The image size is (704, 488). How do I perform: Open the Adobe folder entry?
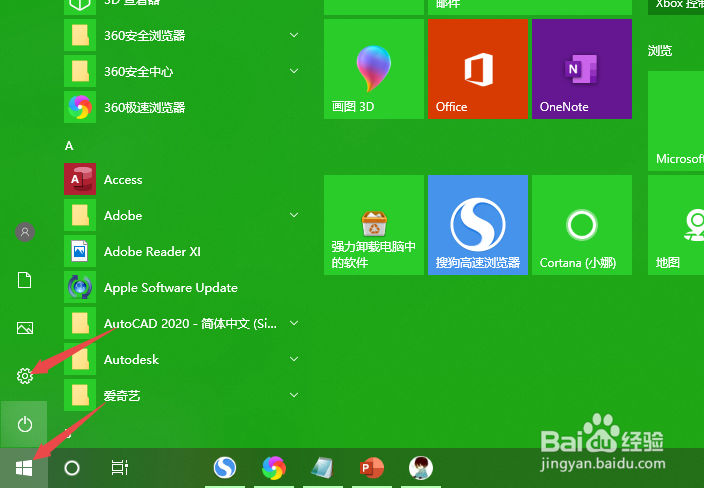pyautogui.click(x=182, y=215)
